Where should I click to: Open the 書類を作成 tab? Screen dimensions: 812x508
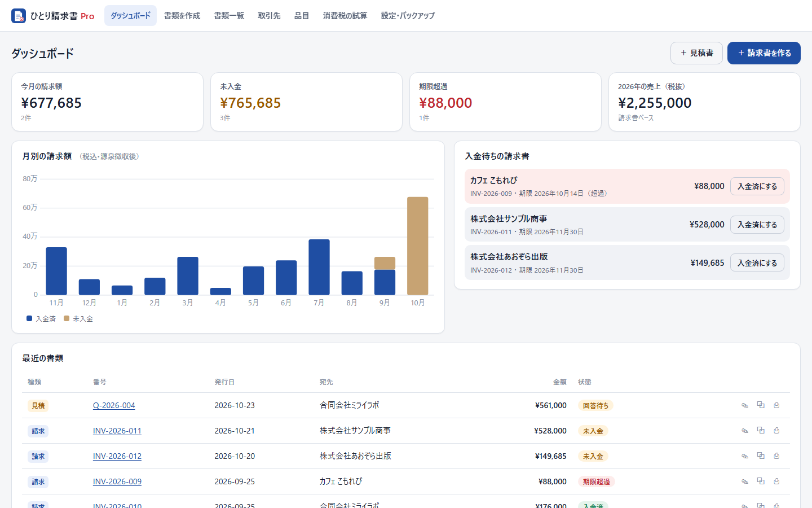click(182, 16)
